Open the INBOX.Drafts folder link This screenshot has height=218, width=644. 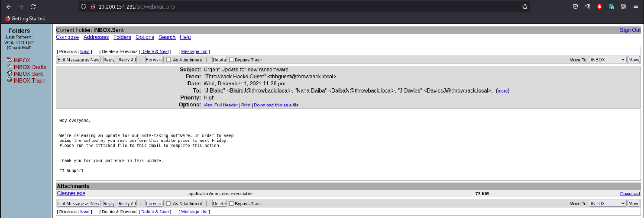pos(30,67)
